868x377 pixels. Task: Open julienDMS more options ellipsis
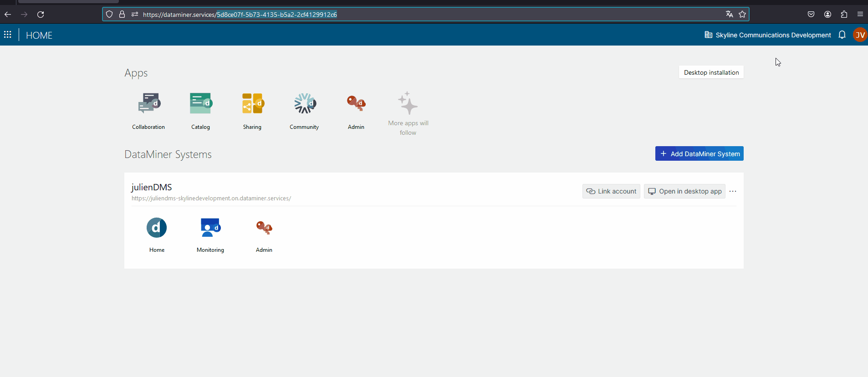pos(733,191)
